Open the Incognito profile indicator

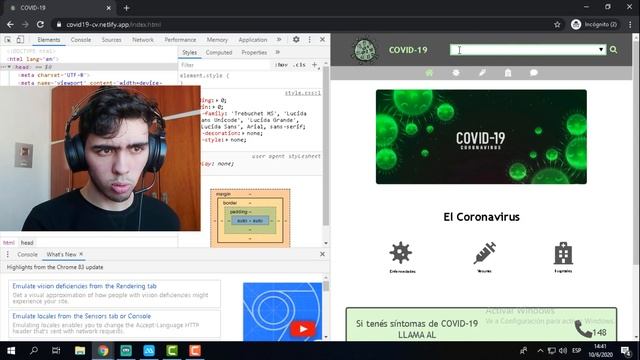click(x=594, y=24)
